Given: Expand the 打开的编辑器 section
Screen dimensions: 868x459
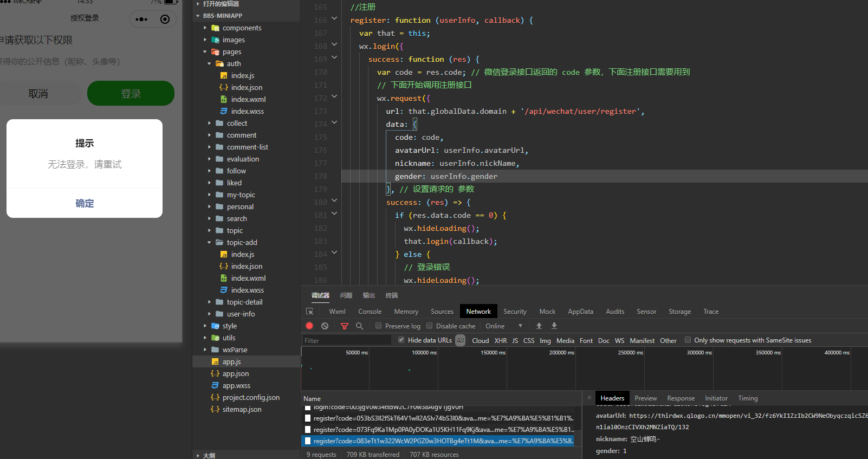Looking at the screenshot, I should pyautogui.click(x=198, y=4).
